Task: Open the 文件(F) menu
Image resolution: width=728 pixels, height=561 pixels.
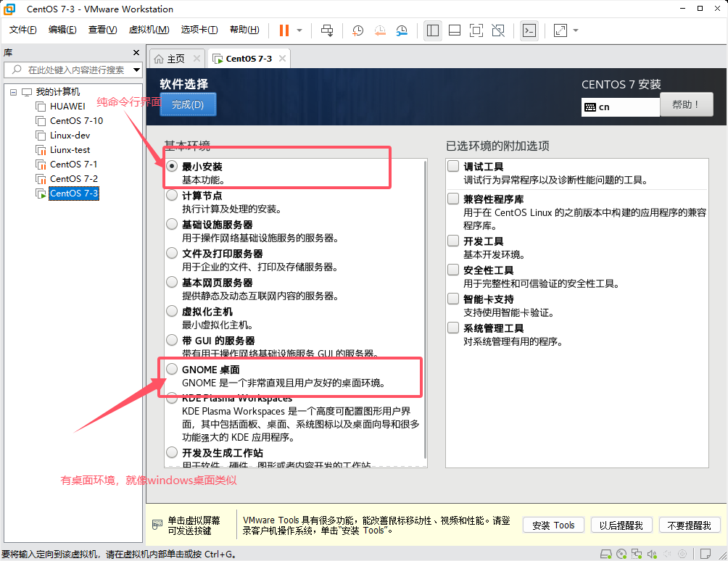Action: tap(22, 30)
